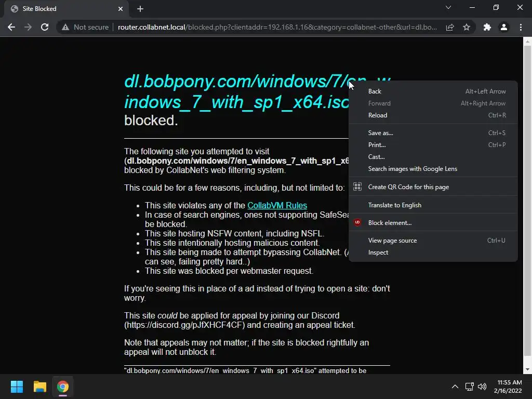Viewport: 532px width, 399px height.
Task: Open the volume tray icon
Action: pyautogui.click(x=482, y=387)
